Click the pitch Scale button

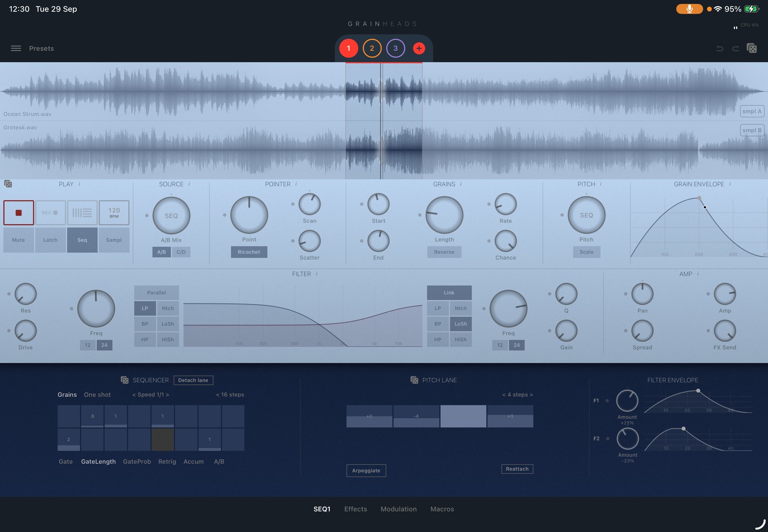click(x=587, y=252)
